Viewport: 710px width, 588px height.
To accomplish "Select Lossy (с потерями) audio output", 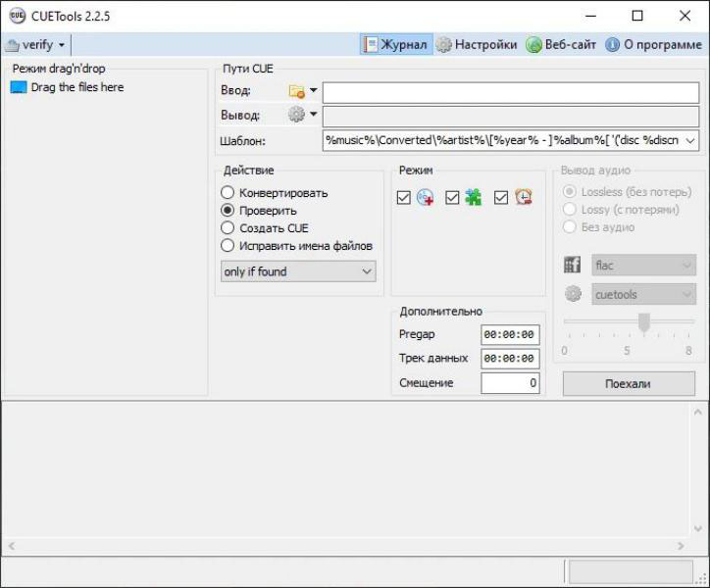I will coord(622,210).
